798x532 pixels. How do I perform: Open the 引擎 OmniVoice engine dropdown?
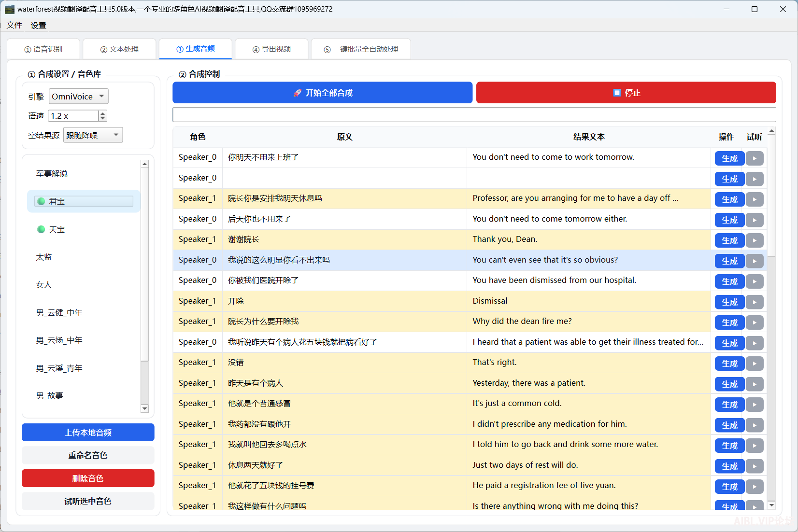click(79, 97)
